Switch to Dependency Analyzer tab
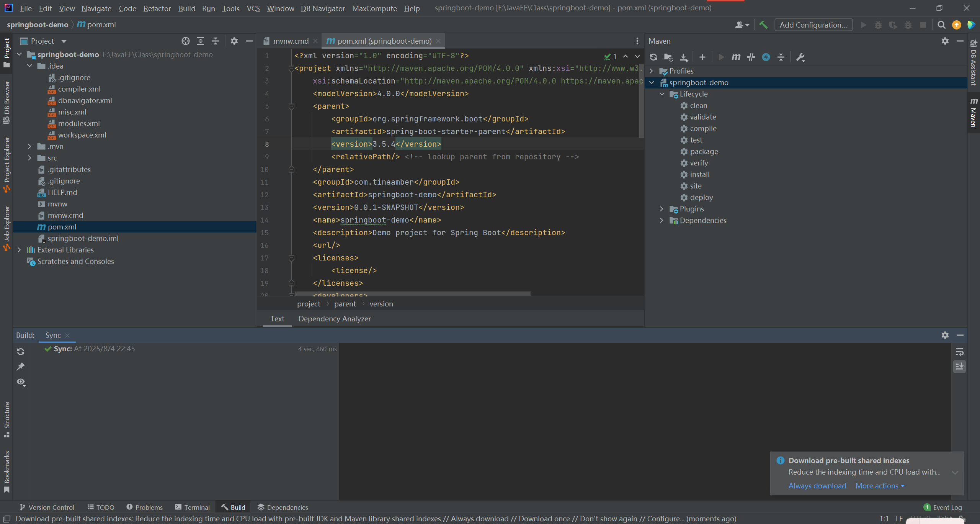The height and width of the screenshot is (524, 980). coord(335,319)
